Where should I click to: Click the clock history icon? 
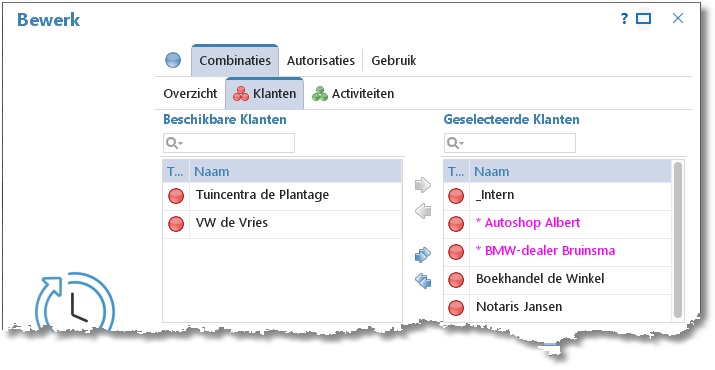pyautogui.click(x=75, y=303)
